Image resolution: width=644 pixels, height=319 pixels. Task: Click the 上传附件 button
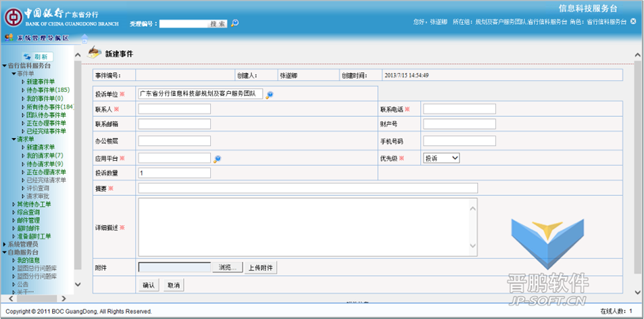[261, 268]
